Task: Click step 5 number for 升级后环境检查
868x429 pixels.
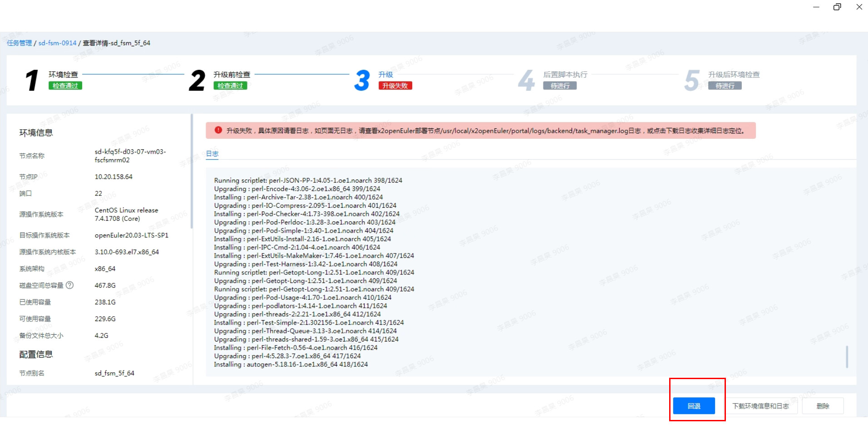Action: [691, 80]
